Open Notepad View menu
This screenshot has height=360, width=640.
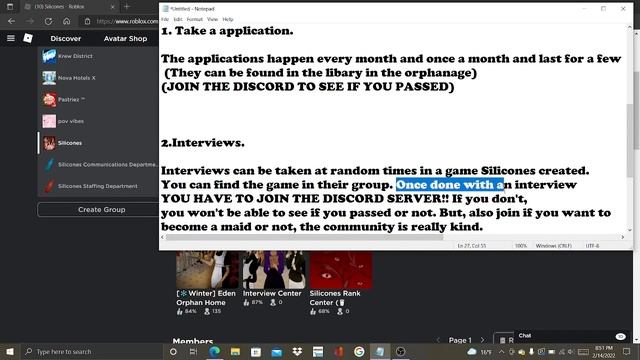click(212, 19)
